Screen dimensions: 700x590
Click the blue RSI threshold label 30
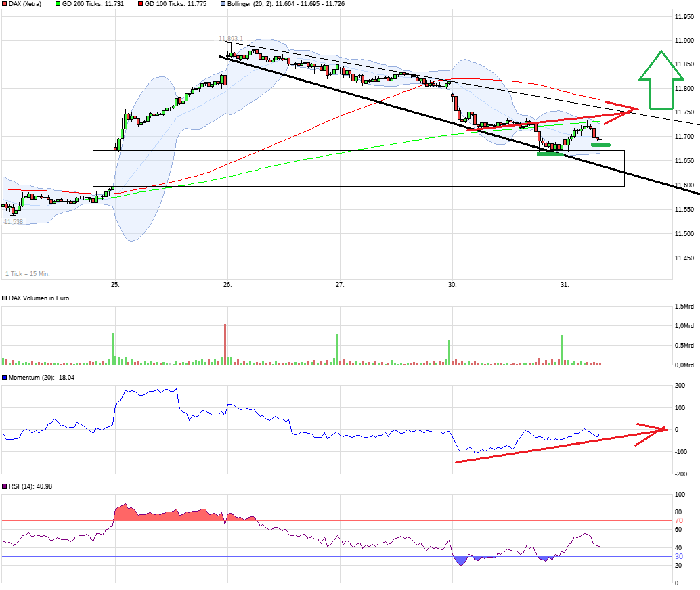click(x=679, y=557)
